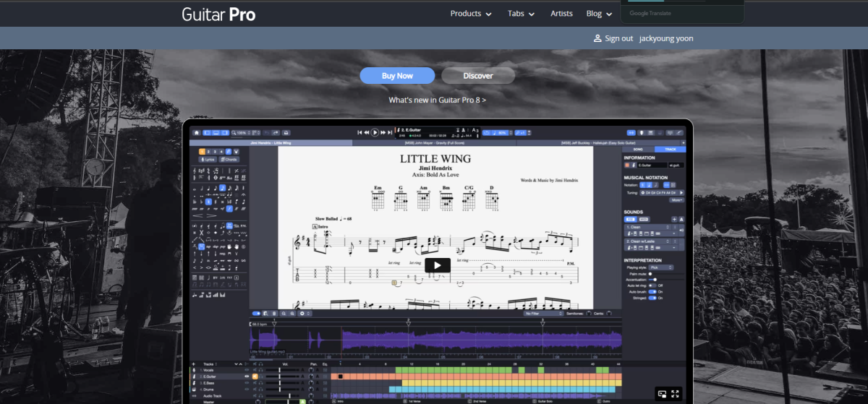Click the plus icon in the Sounds section
The height and width of the screenshot is (404, 868).
pyautogui.click(x=674, y=219)
